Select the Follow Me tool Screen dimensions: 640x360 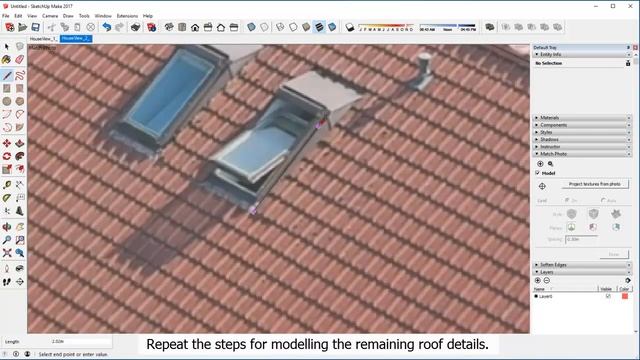20,156
